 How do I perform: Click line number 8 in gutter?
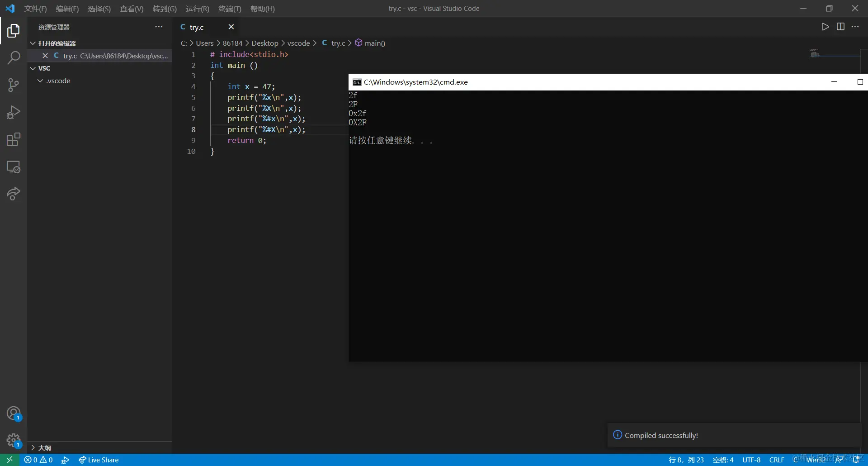193,129
